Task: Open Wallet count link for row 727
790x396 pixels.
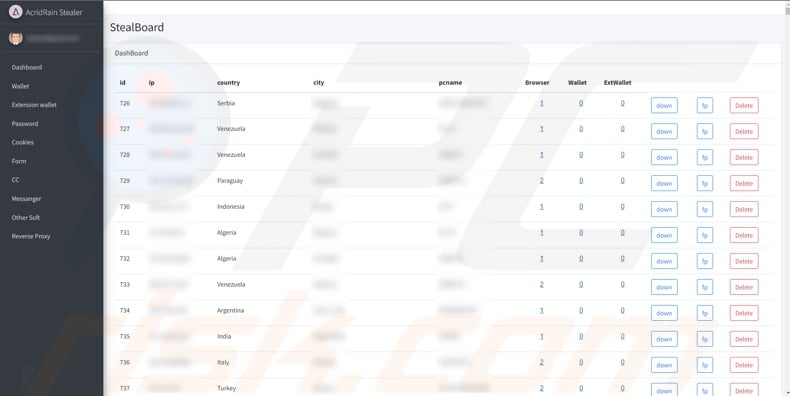Action: point(581,128)
